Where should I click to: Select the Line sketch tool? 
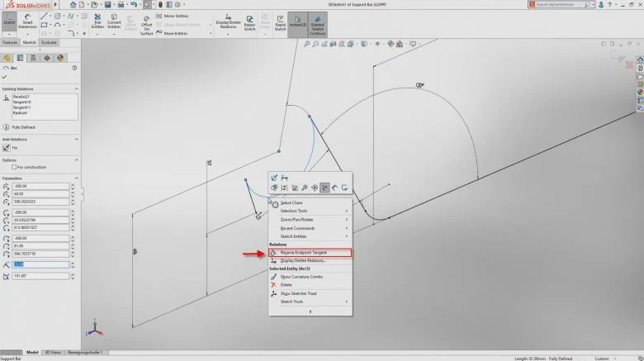point(44,16)
